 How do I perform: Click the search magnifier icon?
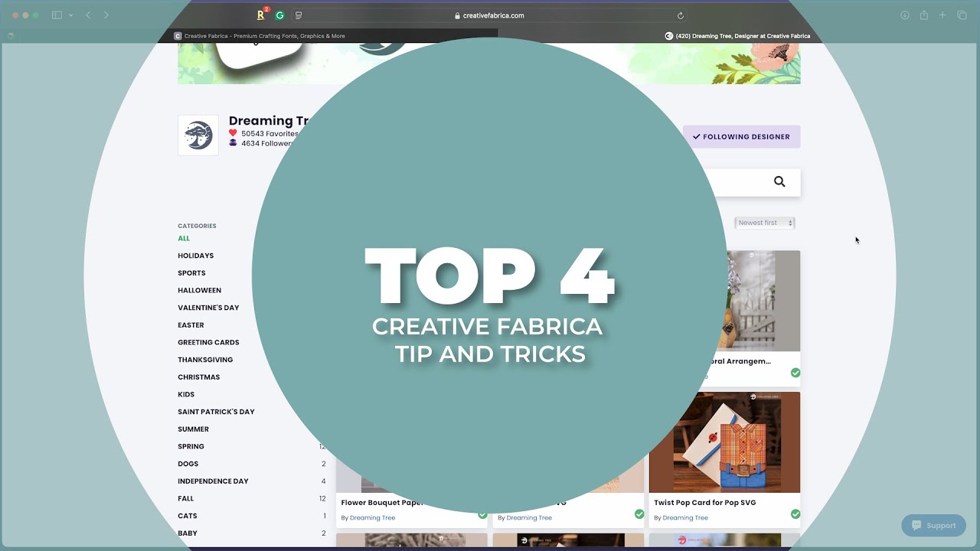tap(779, 181)
